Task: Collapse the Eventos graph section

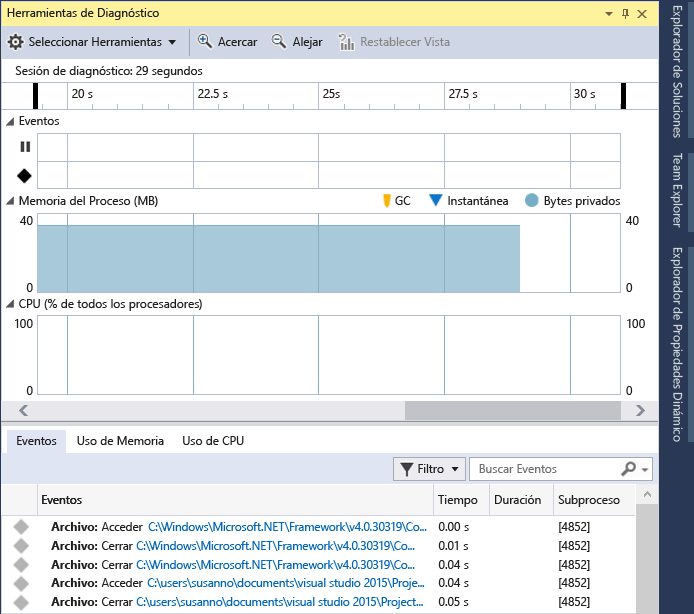Action: [10, 121]
